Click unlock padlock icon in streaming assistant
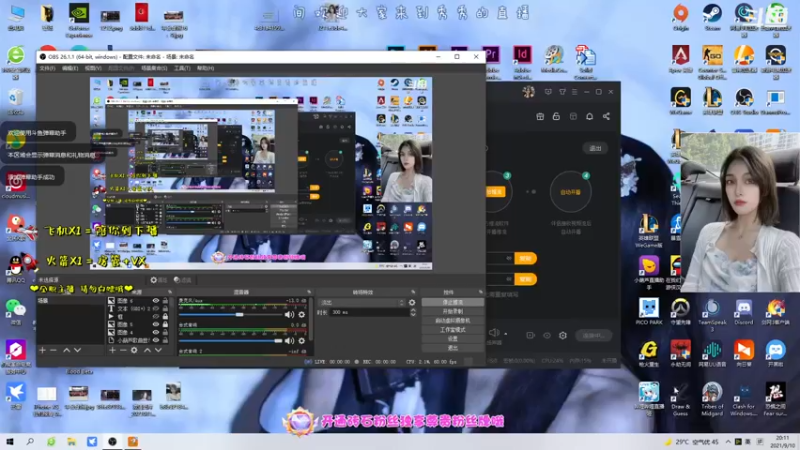The width and height of the screenshot is (800, 450). click(556, 116)
